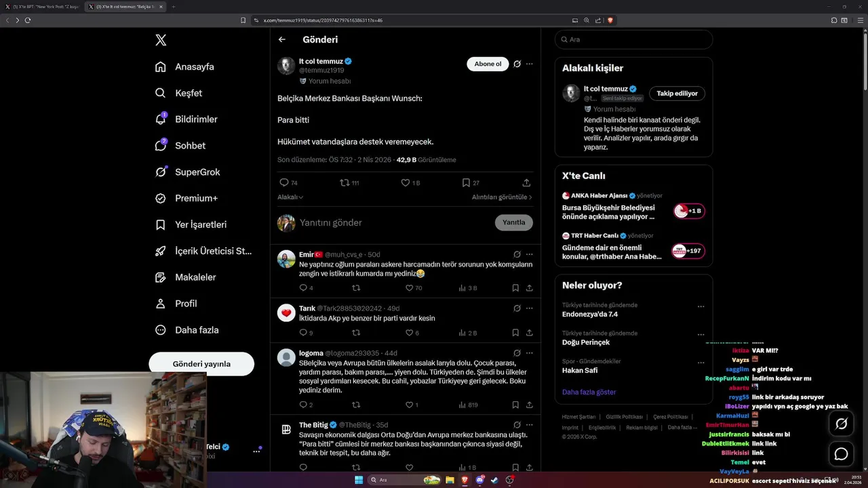Open Premium+ page
Viewport: 868px width, 488px height.
pyautogui.click(x=186, y=199)
